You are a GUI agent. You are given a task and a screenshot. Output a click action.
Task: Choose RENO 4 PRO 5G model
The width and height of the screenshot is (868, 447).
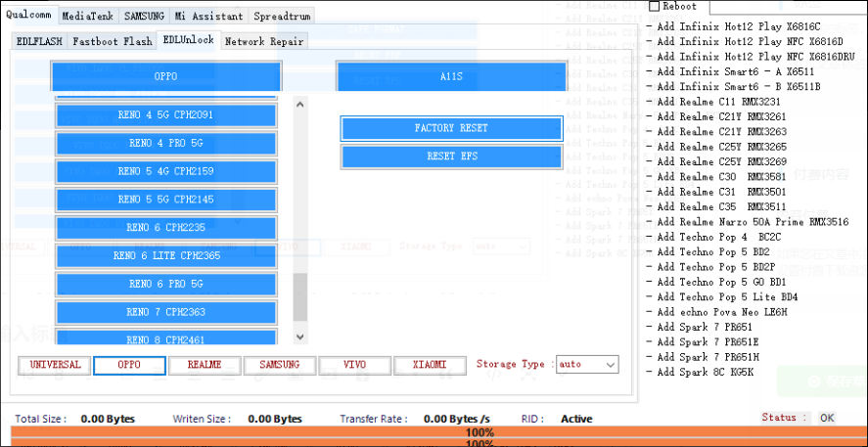(x=165, y=143)
